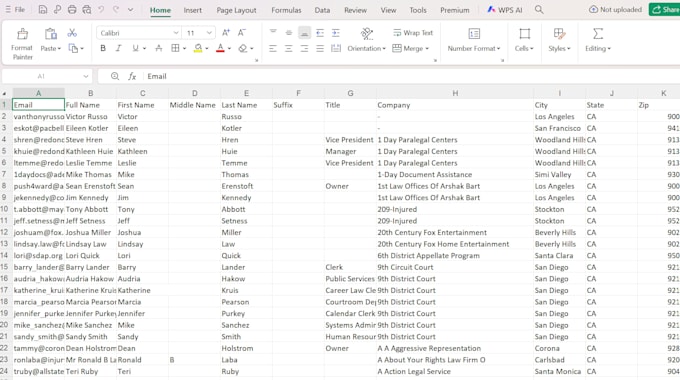Click the Increase Indent icon
Screen dimensions: 680x380
(336, 33)
